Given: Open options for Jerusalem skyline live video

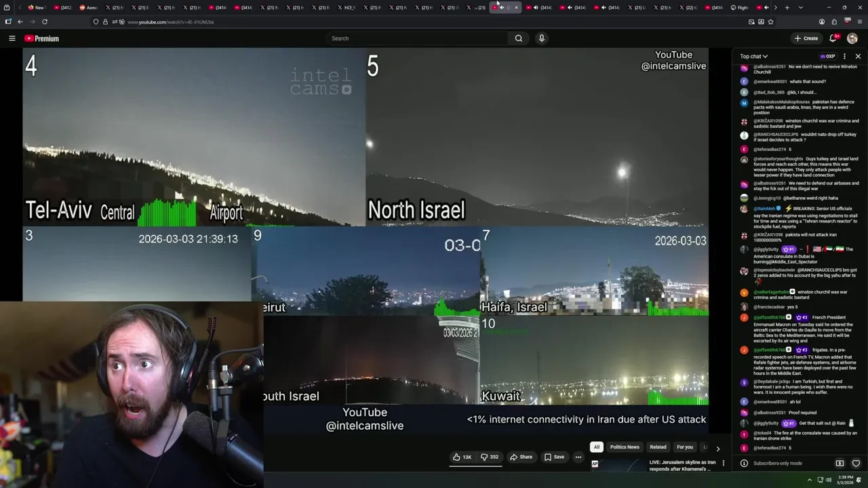Looking at the screenshot, I should pos(724,463).
